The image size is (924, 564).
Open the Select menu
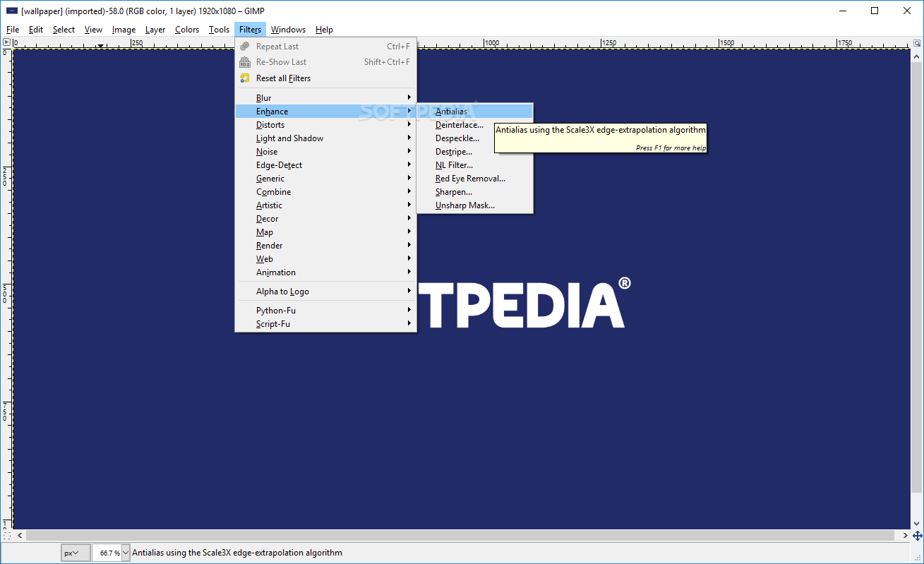click(64, 30)
